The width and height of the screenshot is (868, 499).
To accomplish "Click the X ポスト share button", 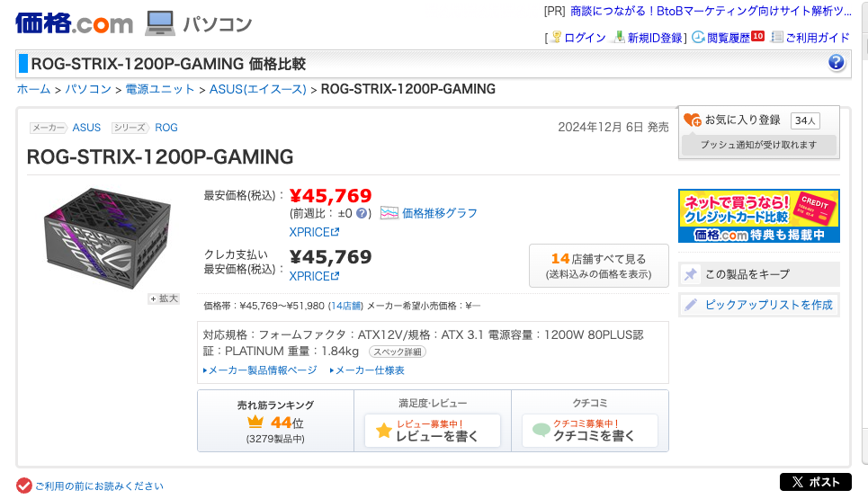I will pos(816,482).
